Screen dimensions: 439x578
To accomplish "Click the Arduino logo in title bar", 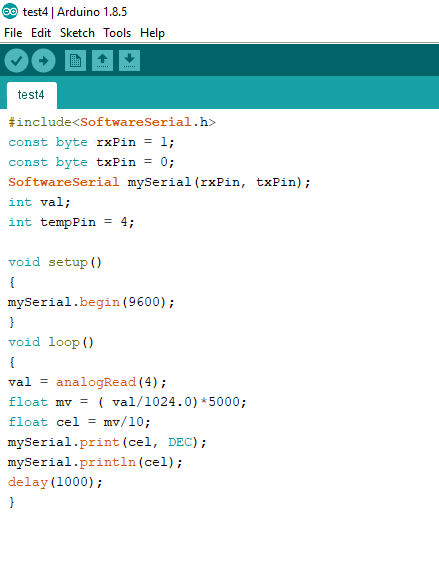I will click(x=10, y=11).
